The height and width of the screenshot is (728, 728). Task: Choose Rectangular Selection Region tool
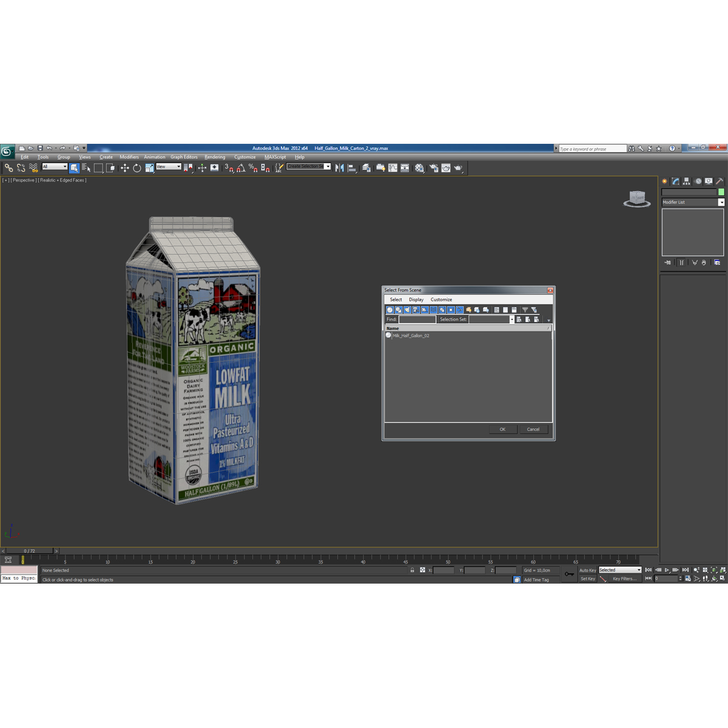[x=98, y=167]
